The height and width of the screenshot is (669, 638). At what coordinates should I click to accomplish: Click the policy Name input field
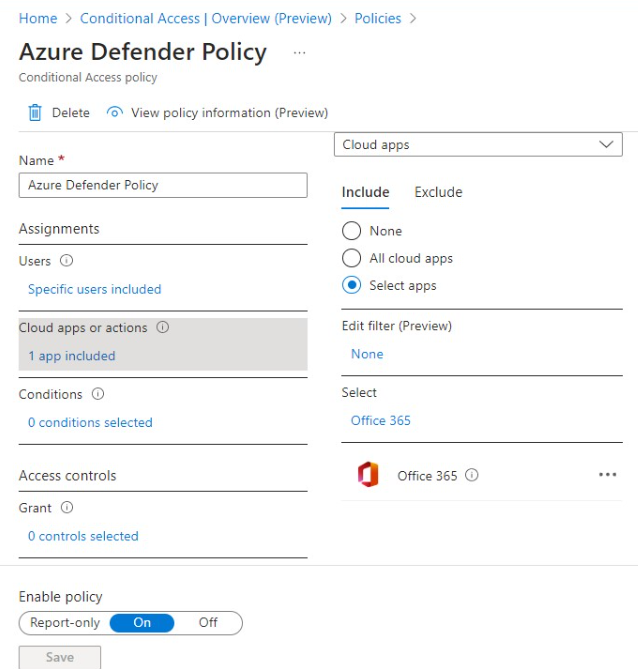163,185
